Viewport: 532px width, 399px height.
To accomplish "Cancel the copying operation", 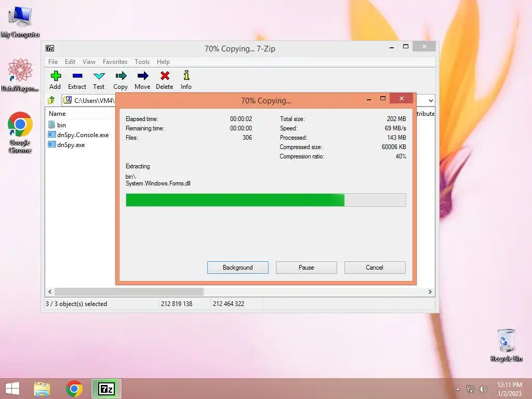I will pos(375,268).
